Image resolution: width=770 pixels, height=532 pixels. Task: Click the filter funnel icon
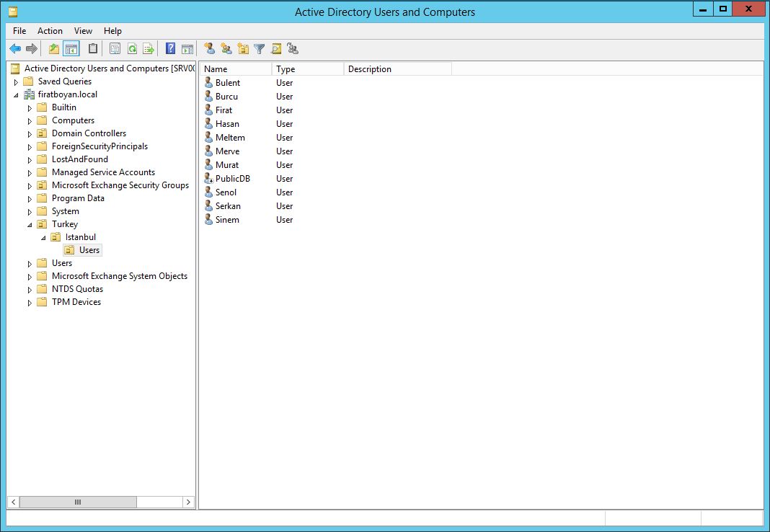pyautogui.click(x=260, y=49)
